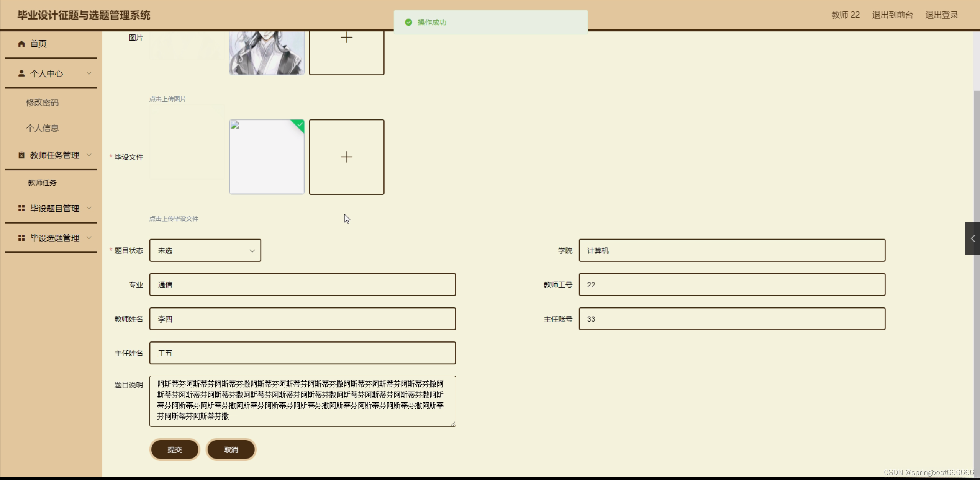Click the home icon beside 首页
The height and width of the screenshot is (480, 980).
click(x=21, y=44)
